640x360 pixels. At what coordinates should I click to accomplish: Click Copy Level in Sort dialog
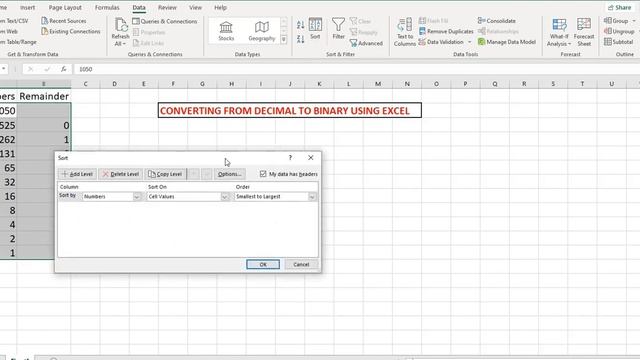pyautogui.click(x=165, y=174)
